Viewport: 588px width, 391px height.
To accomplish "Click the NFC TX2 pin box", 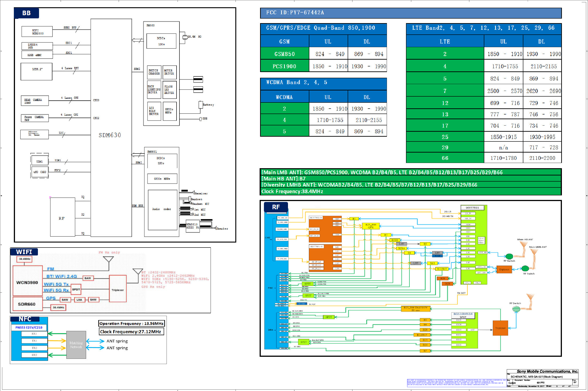I will click(34, 348).
